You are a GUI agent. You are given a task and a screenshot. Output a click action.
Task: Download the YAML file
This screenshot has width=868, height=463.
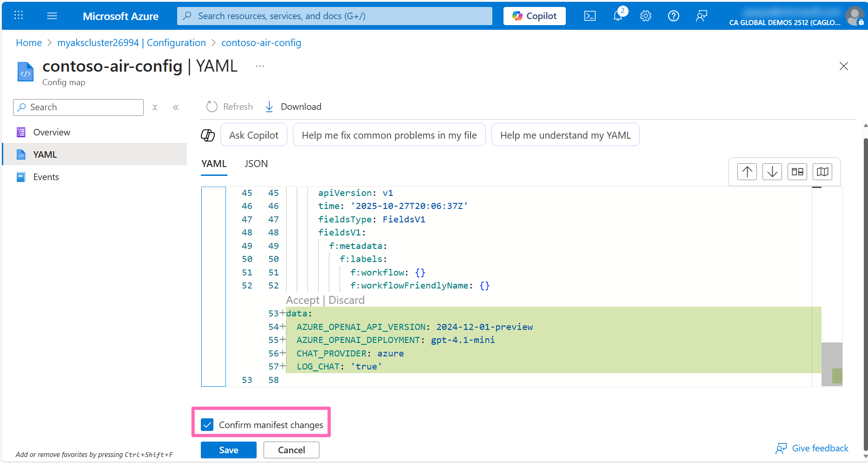click(294, 107)
